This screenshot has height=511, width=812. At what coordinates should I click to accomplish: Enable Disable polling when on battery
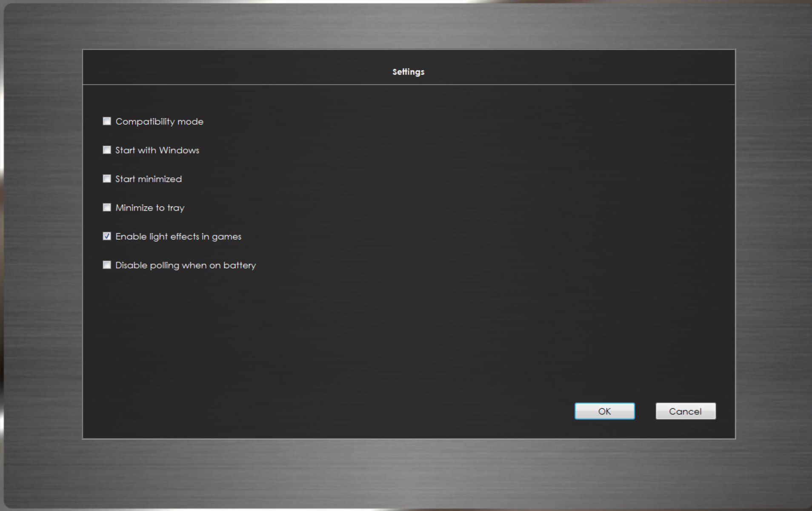coord(107,265)
